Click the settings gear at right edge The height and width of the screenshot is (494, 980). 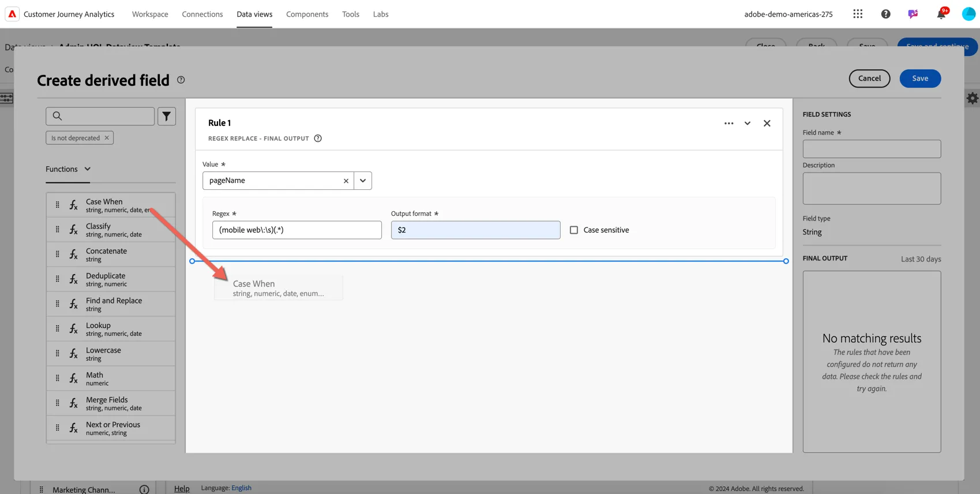click(x=973, y=98)
